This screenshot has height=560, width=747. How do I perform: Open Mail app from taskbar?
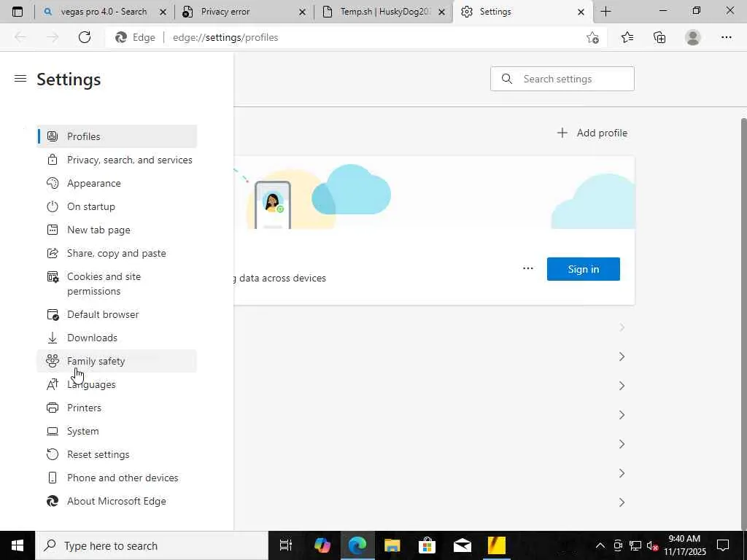(x=462, y=545)
